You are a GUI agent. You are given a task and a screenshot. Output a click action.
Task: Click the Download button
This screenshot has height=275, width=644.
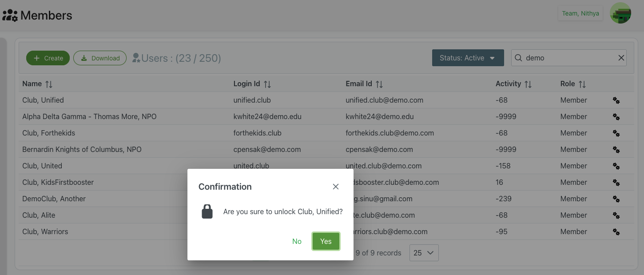click(x=99, y=58)
